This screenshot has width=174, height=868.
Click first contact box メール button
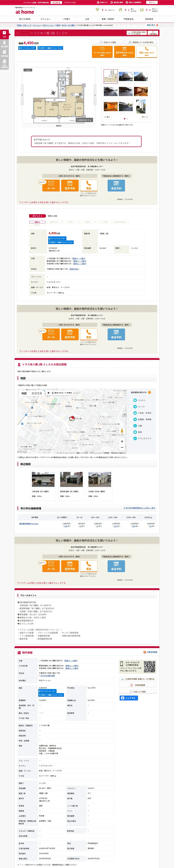[x=51, y=185]
